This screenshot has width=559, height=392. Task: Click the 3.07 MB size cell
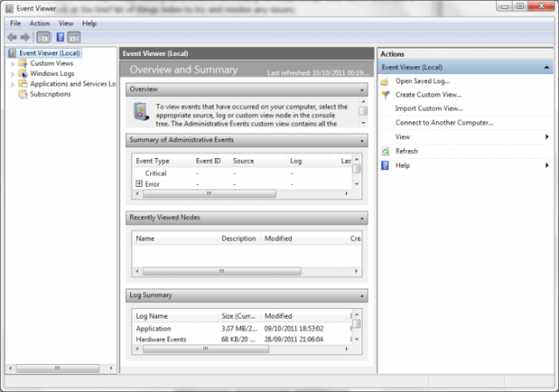click(x=238, y=328)
